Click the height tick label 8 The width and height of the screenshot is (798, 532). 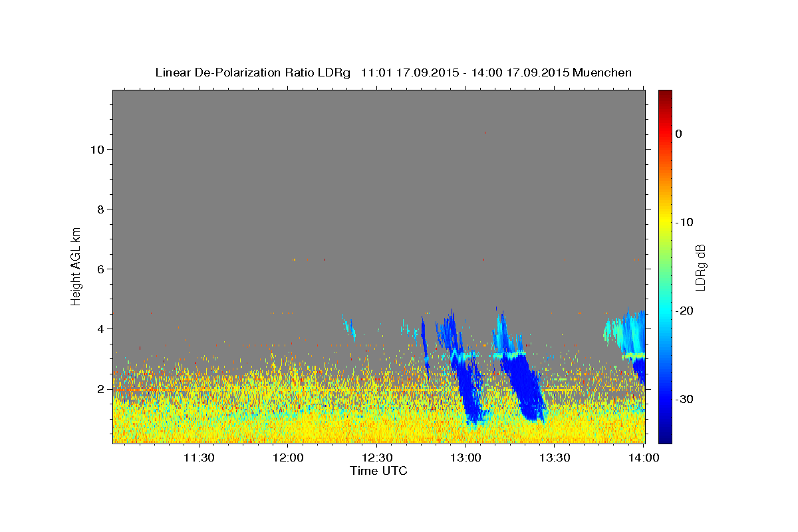tap(100, 209)
